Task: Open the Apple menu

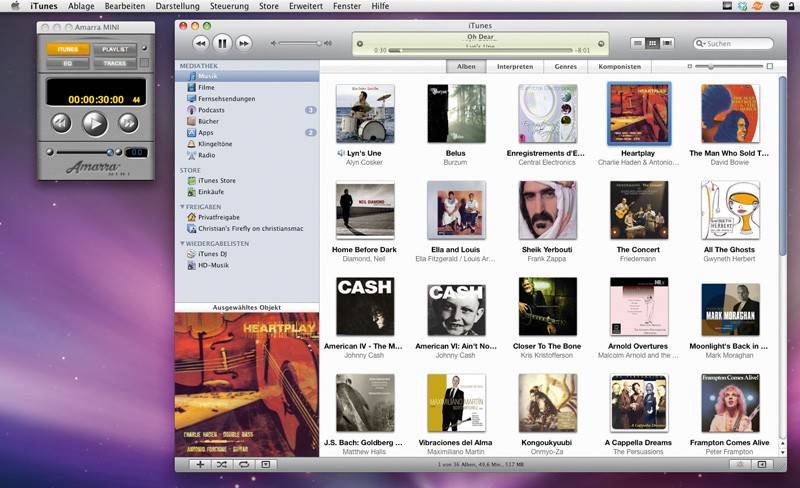Action: [15, 6]
